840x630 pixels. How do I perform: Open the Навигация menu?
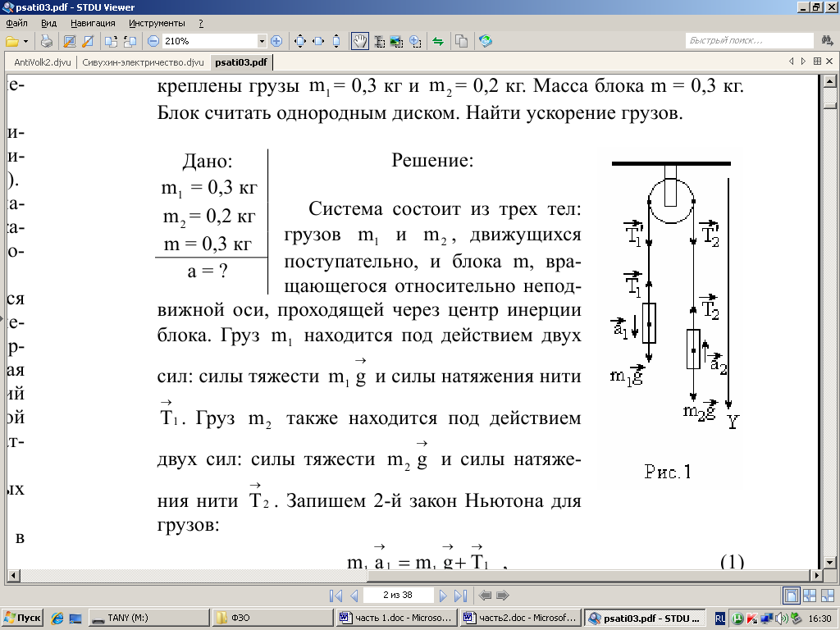(93, 23)
